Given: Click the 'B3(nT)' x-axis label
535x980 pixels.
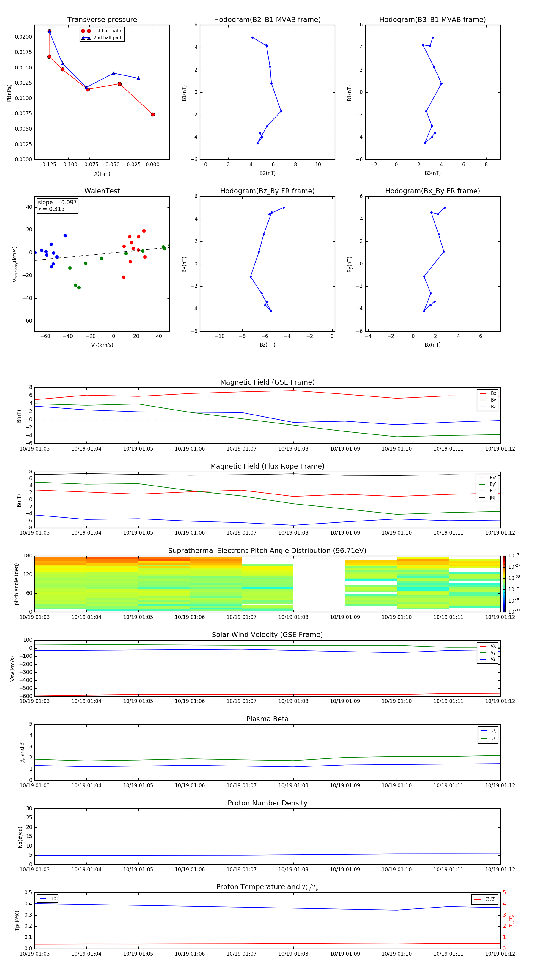Looking at the screenshot, I should [x=432, y=173].
